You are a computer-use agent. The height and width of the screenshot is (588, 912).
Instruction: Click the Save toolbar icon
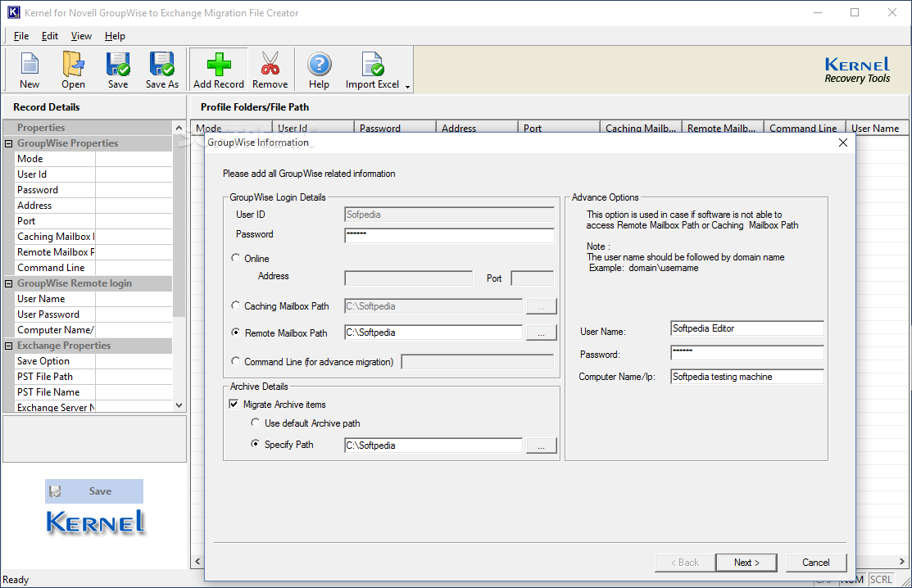(118, 65)
